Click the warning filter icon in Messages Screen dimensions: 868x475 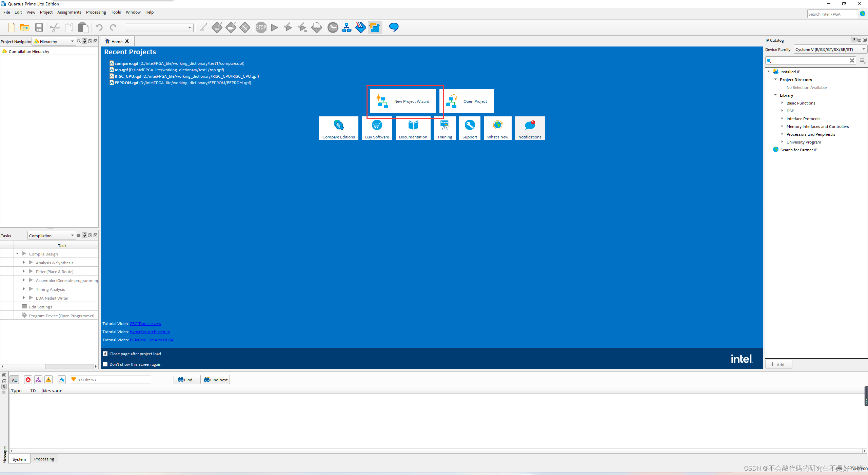tap(48, 380)
